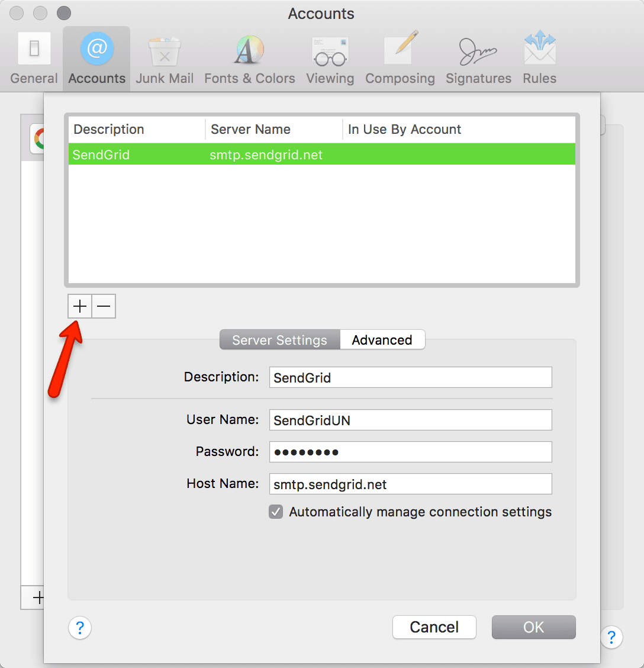Click the Rules preferences icon
Viewport: 644px width, 668px height.
point(539,56)
